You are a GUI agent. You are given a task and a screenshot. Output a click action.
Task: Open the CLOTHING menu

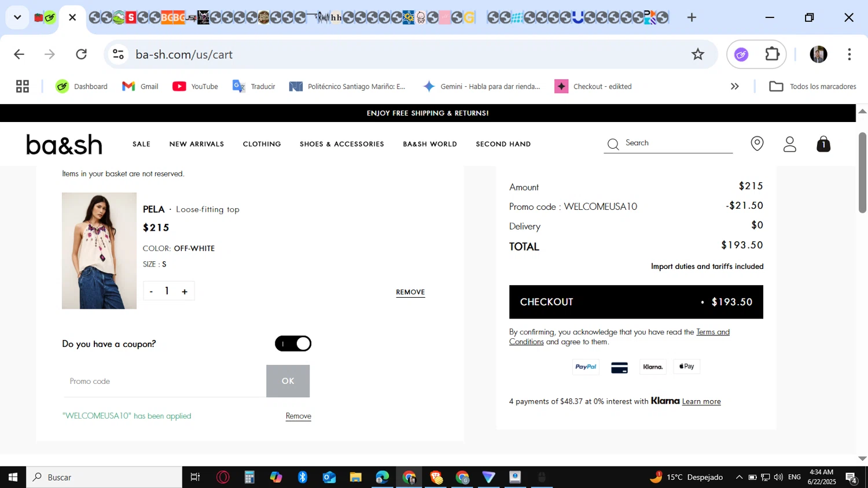262,144
